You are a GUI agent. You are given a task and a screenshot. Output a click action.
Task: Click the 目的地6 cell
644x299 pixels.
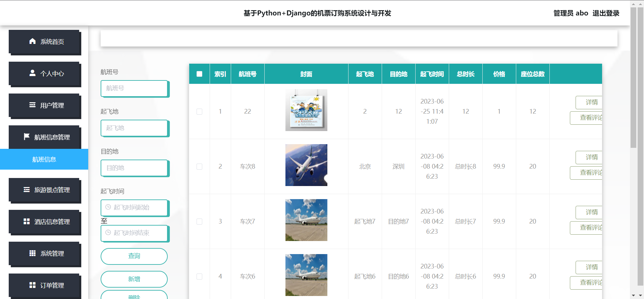tap(398, 277)
